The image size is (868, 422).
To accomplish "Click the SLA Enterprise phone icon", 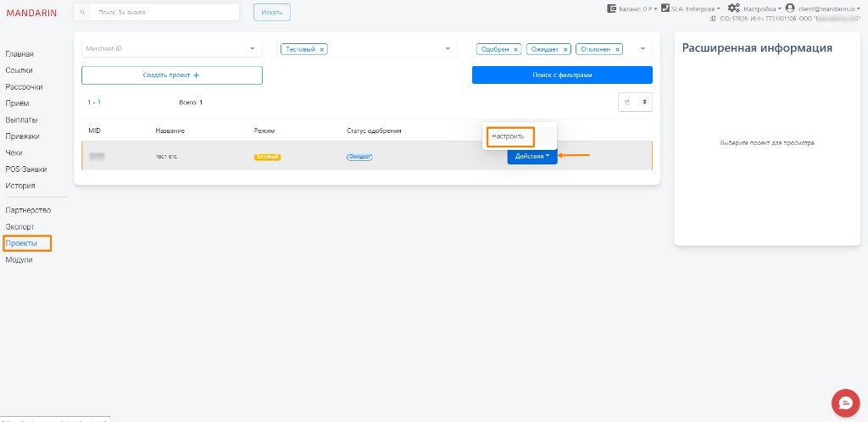I will click(665, 8).
